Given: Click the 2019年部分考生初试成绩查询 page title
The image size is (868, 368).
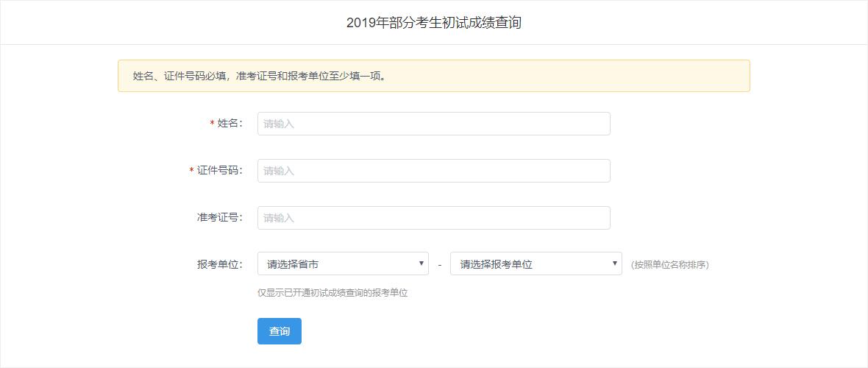Looking at the screenshot, I should [433, 23].
